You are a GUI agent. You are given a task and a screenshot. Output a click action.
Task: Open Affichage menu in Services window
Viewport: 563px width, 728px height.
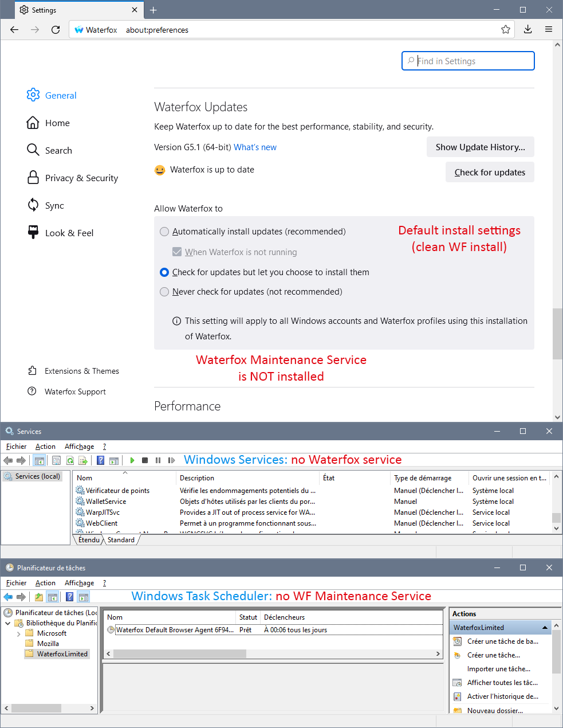point(79,447)
